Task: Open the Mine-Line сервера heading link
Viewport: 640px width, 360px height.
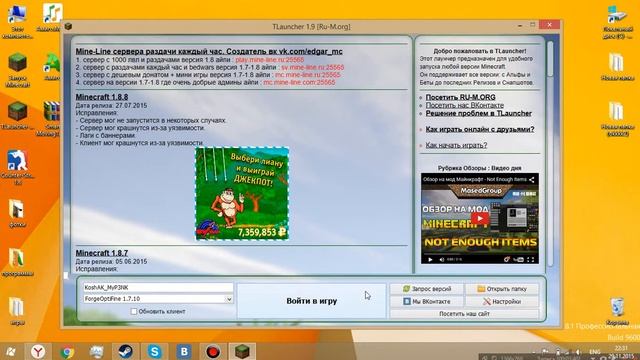Action: point(209,51)
